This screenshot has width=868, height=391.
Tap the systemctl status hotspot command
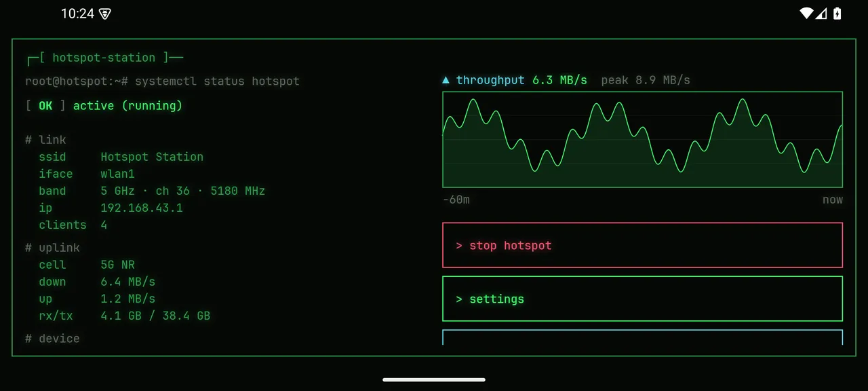217,81
